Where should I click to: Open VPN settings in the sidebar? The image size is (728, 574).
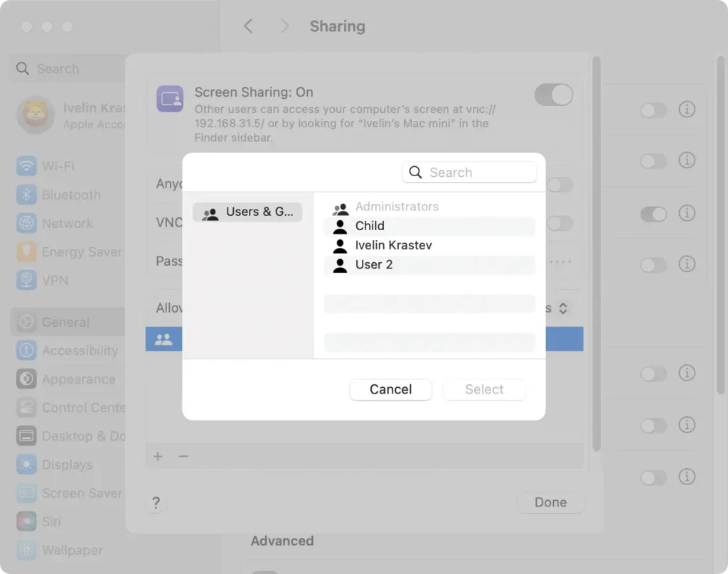(53, 280)
